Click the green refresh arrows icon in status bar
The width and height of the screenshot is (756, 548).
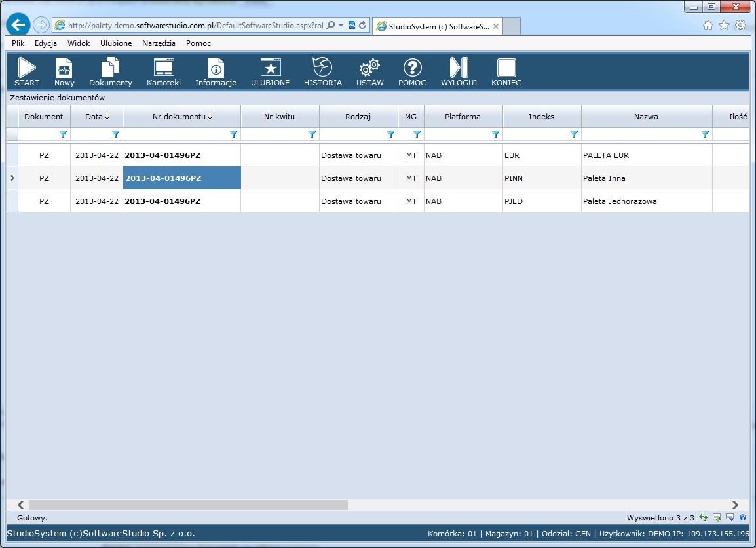tap(704, 517)
